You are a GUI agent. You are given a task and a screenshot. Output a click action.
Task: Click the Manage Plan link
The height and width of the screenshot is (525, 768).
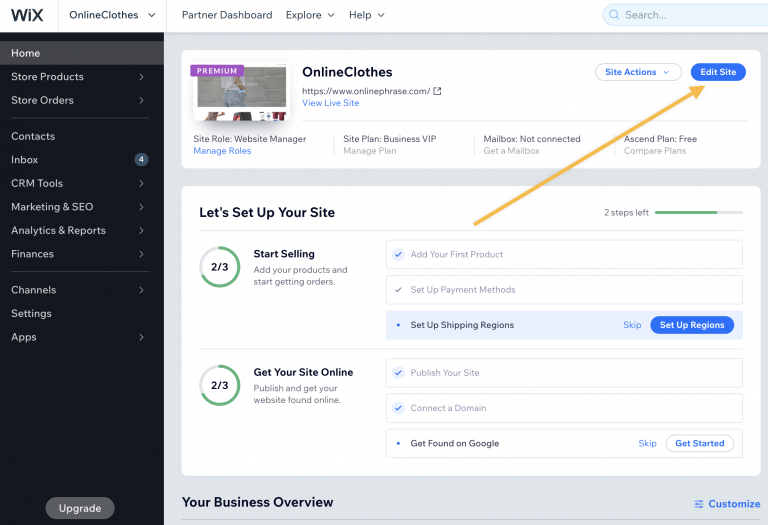pos(370,151)
